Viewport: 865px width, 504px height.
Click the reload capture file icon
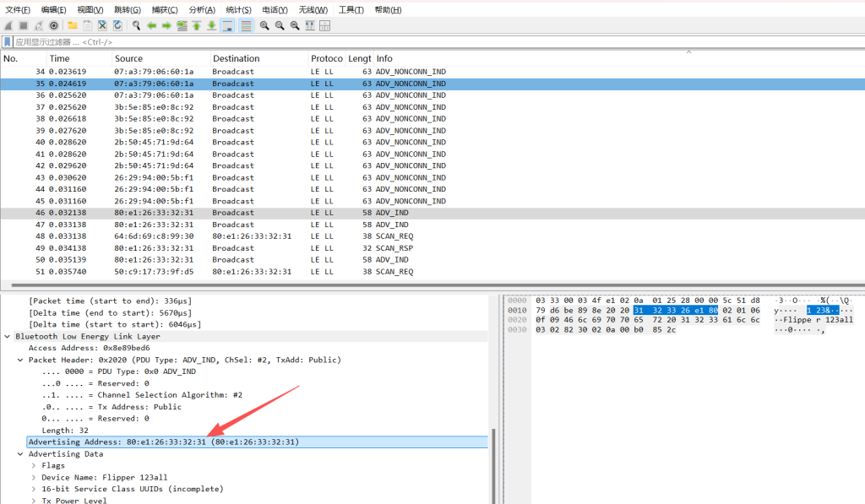click(x=117, y=26)
